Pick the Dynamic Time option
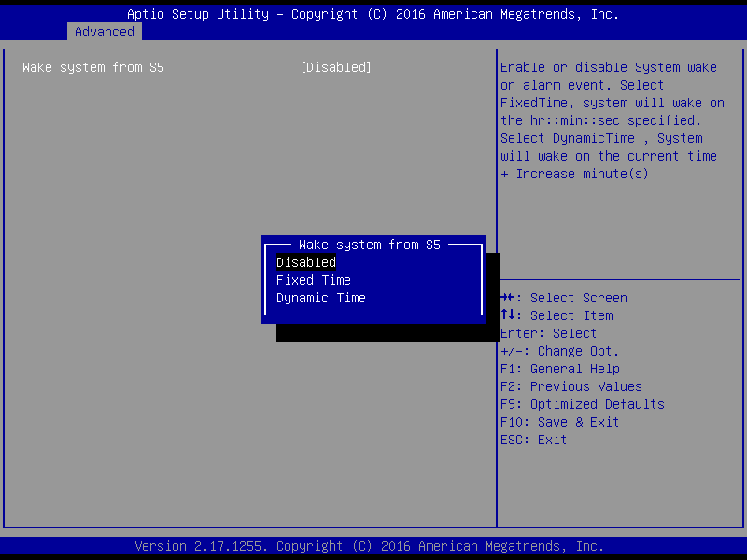747x560 pixels. (321, 298)
